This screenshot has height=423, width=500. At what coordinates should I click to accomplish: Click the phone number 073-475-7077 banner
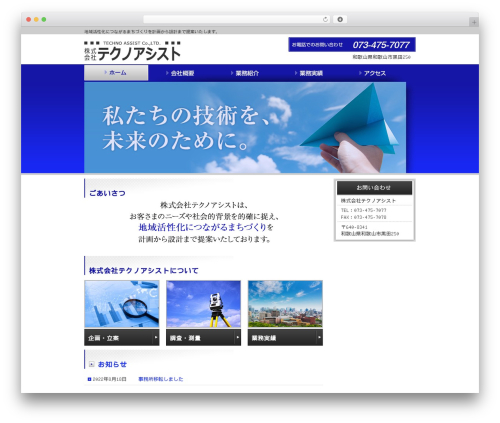pos(352,45)
